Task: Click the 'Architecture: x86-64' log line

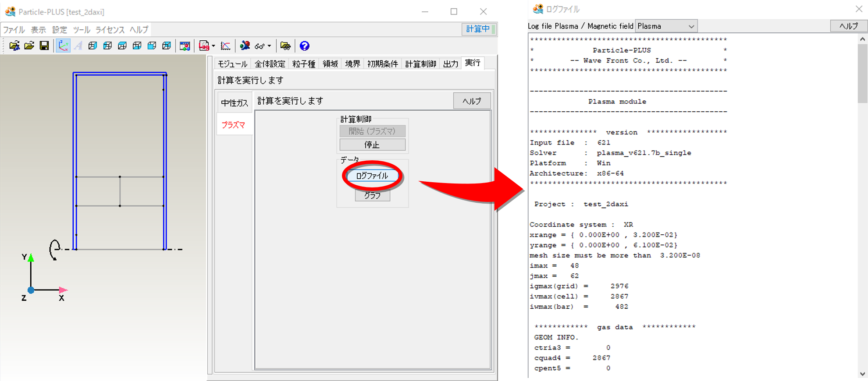Action: pyautogui.click(x=577, y=173)
